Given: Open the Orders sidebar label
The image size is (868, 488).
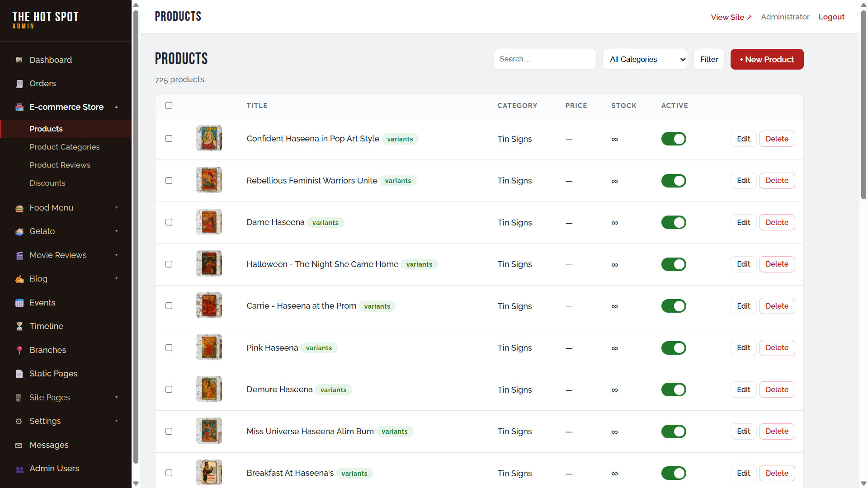Looking at the screenshot, I should point(42,84).
